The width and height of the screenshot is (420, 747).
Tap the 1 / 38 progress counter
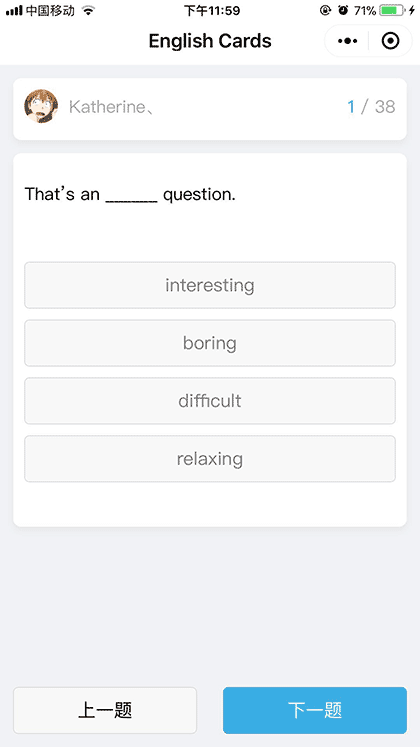tap(371, 107)
